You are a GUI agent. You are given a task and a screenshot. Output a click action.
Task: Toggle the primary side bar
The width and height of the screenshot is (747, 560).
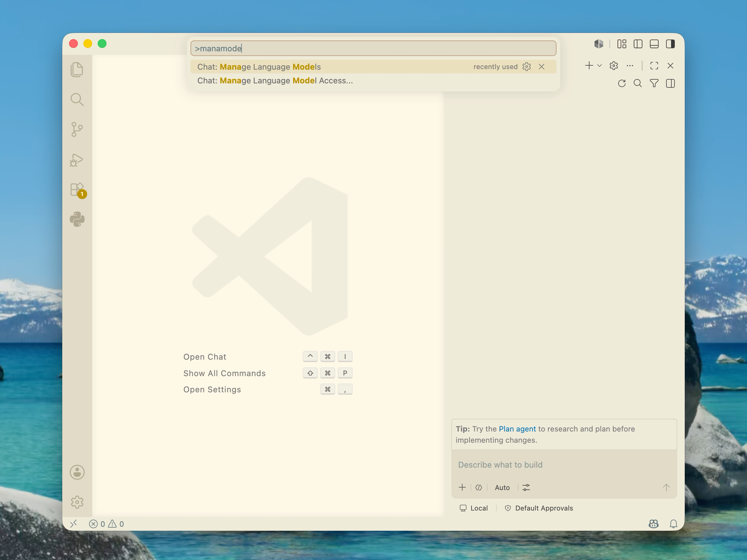click(x=638, y=44)
